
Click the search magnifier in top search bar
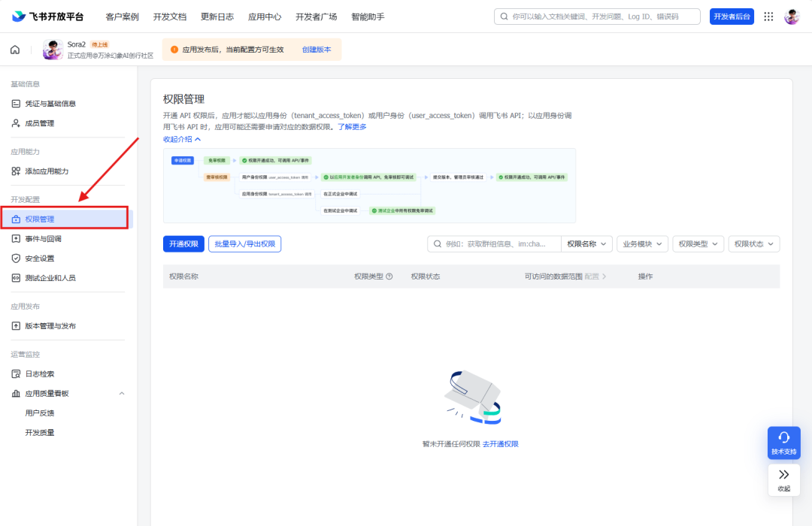tap(504, 17)
